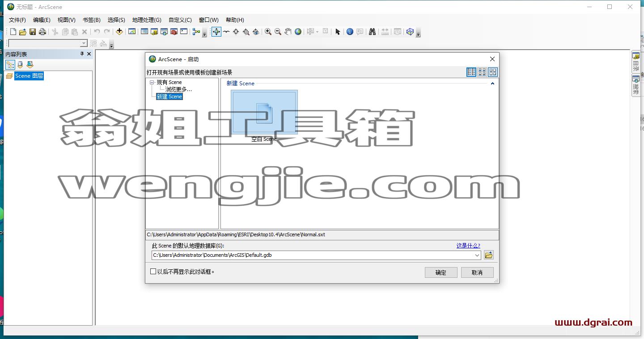Open the 地理处理(G) menu
Viewport: 644px width, 339px height.
(x=147, y=20)
